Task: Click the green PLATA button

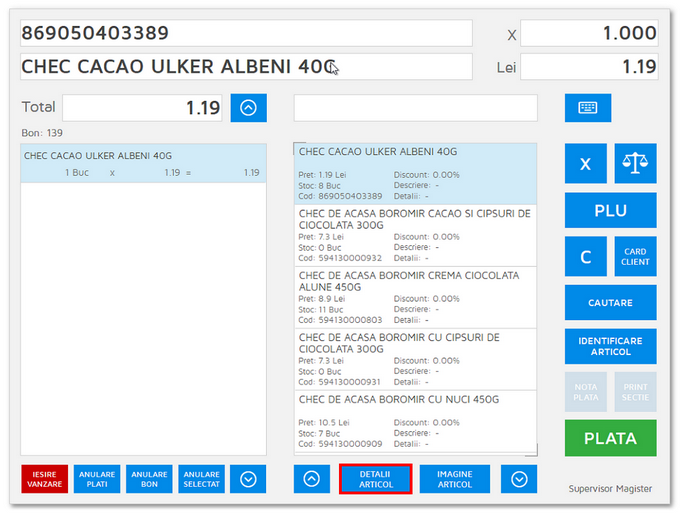Action: coord(610,438)
